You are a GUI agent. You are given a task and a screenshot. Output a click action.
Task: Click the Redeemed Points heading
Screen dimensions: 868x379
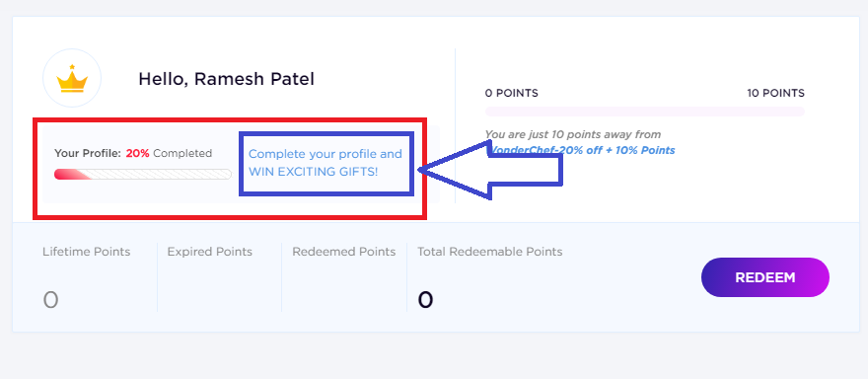tap(344, 252)
